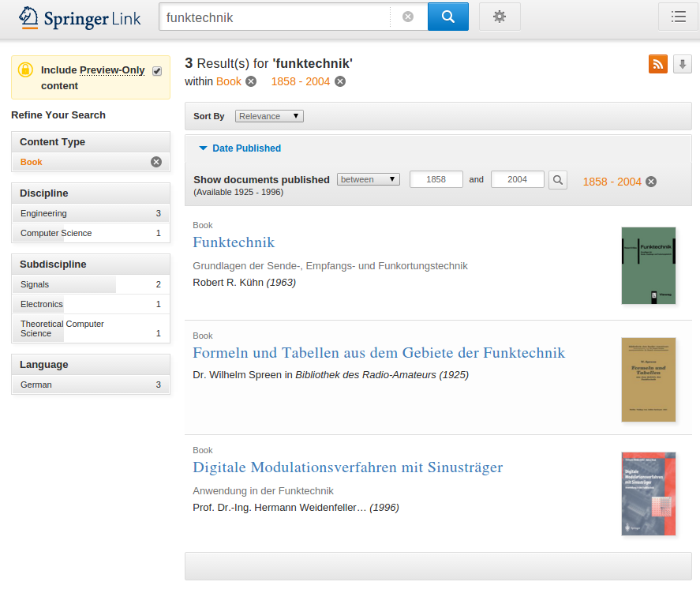Viewport: 700px width, 593px height.
Task: Open the 'between' date mode dropdown
Action: point(369,179)
